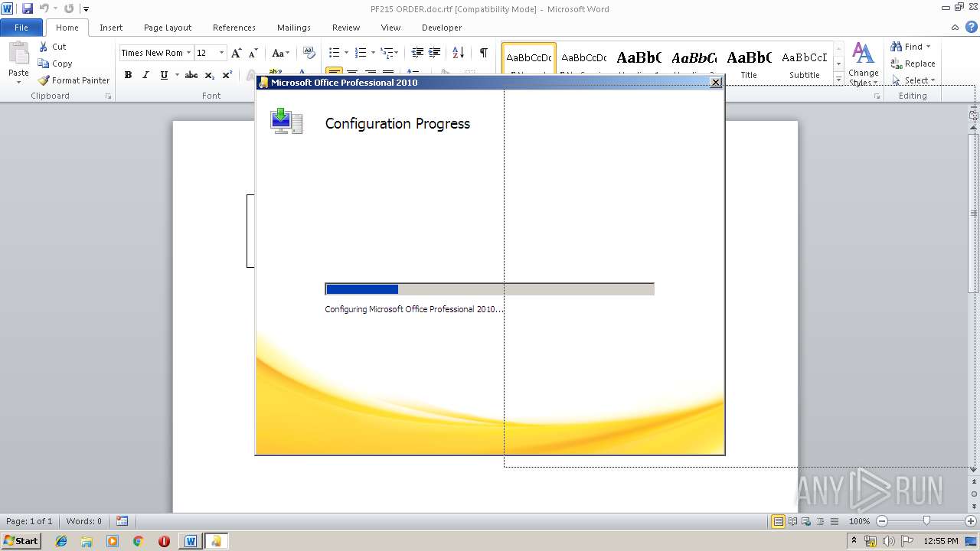Toggle Strikethrough formatting
This screenshot has width=980, height=551.
(191, 75)
